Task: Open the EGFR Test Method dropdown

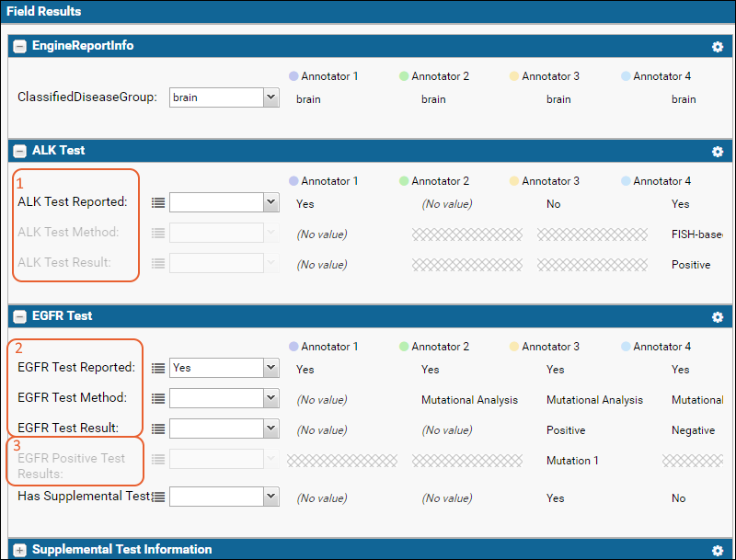Action: [x=224, y=398]
